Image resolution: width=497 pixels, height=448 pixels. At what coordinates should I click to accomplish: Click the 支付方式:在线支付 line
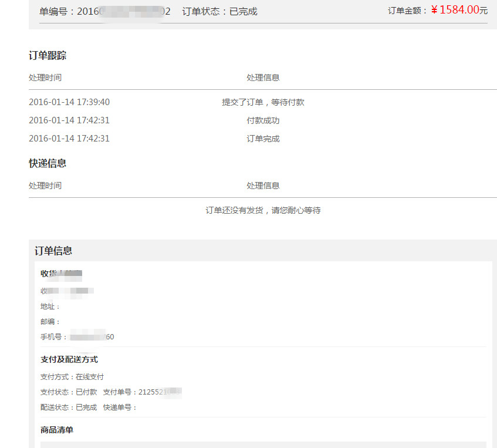pos(72,376)
